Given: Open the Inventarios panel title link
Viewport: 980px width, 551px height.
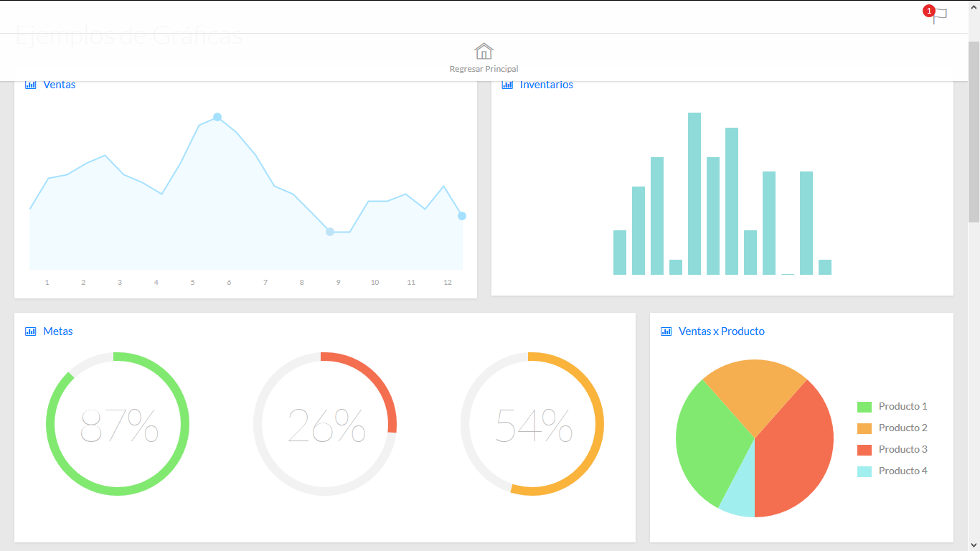Looking at the screenshot, I should point(546,85).
